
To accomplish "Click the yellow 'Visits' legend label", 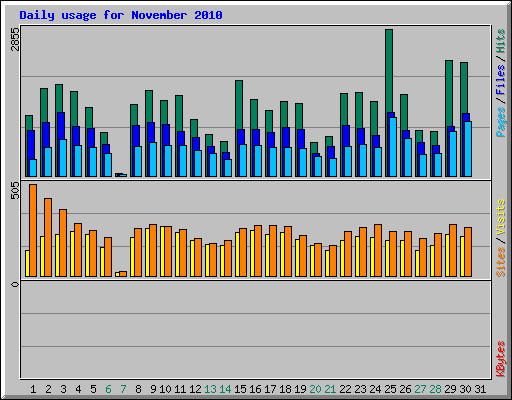I will coord(500,217).
